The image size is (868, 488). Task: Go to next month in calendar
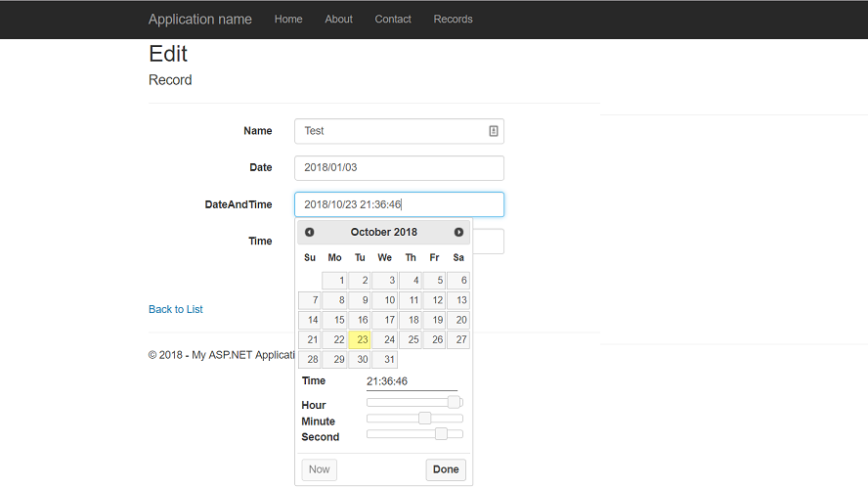[x=458, y=232]
